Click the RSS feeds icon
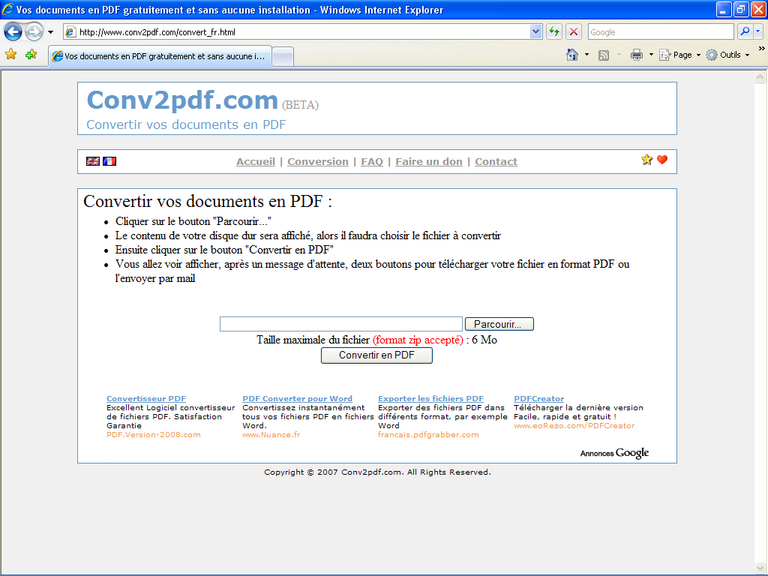The height and width of the screenshot is (576, 768). click(x=604, y=55)
